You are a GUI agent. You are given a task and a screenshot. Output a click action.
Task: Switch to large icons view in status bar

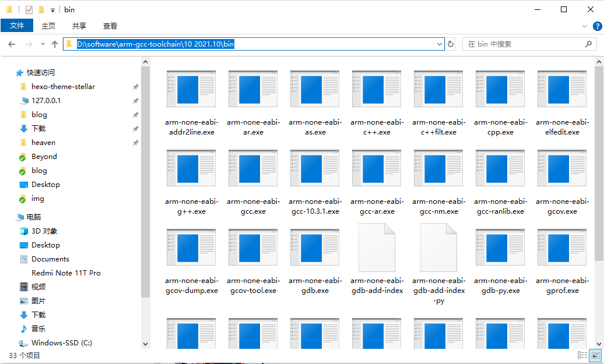pyautogui.click(x=596, y=355)
